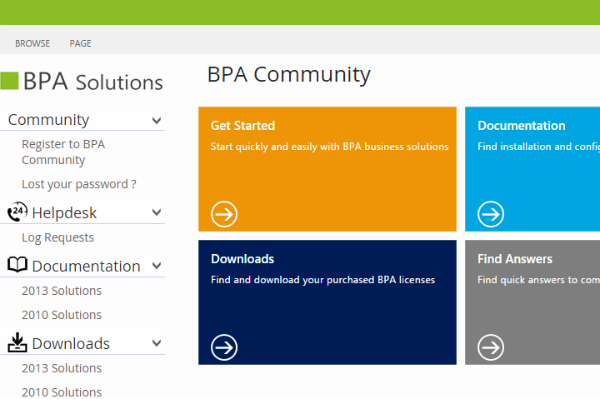Click 'Find quick answers to com' description text

[538, 280]
